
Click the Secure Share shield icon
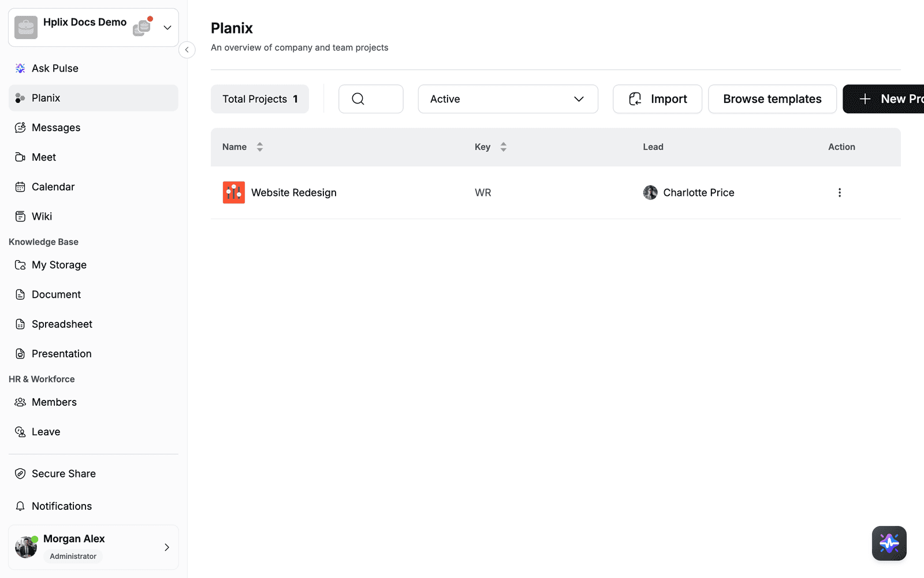[x=20, y=473]
